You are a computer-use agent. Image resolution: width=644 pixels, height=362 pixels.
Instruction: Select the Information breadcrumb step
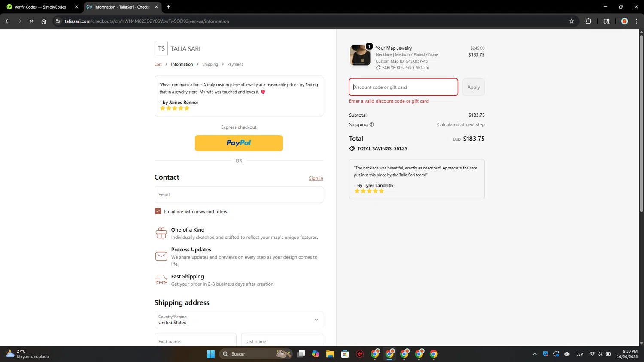point(182,64)
